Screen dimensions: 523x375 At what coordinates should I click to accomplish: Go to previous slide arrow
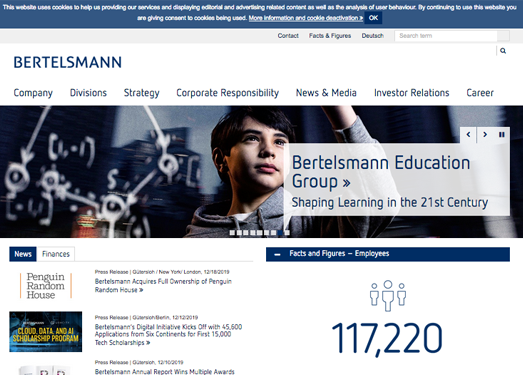[x=468, y=134]
